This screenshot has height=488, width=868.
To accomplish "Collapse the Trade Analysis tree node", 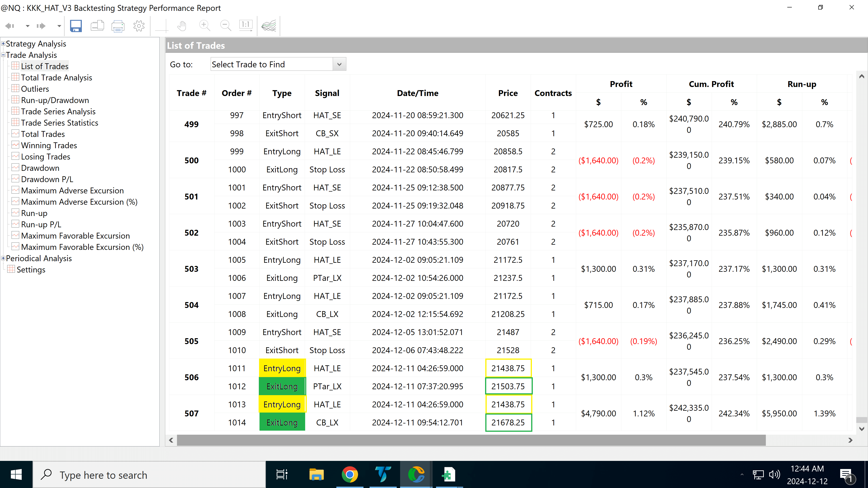I will (x=3, y=54).
